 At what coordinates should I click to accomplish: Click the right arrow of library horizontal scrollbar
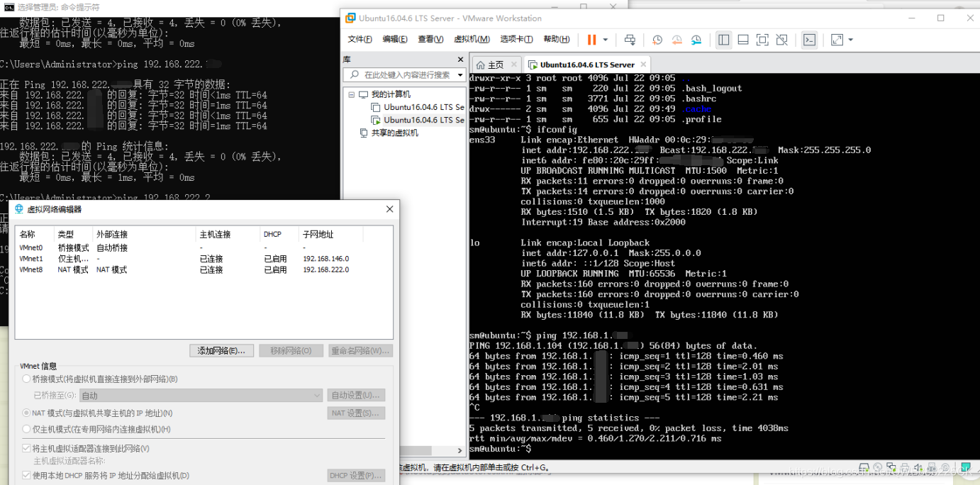[x=460, y=450]
